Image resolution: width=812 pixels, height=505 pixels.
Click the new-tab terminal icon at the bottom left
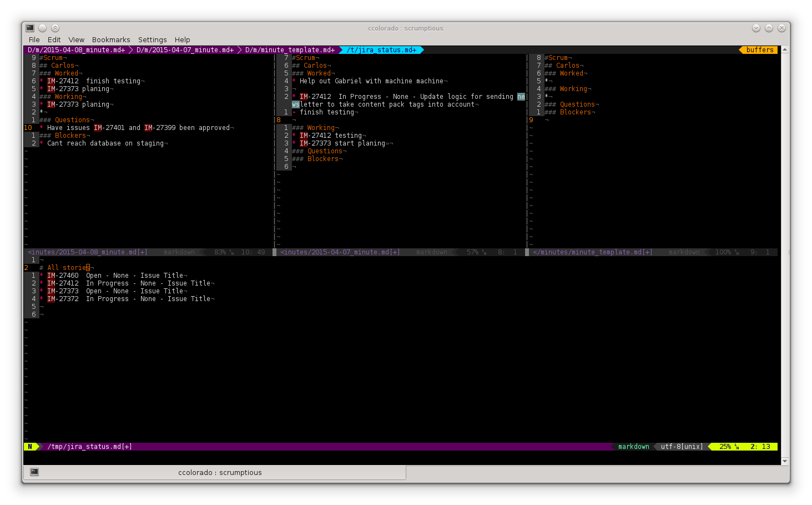point(34,472)
